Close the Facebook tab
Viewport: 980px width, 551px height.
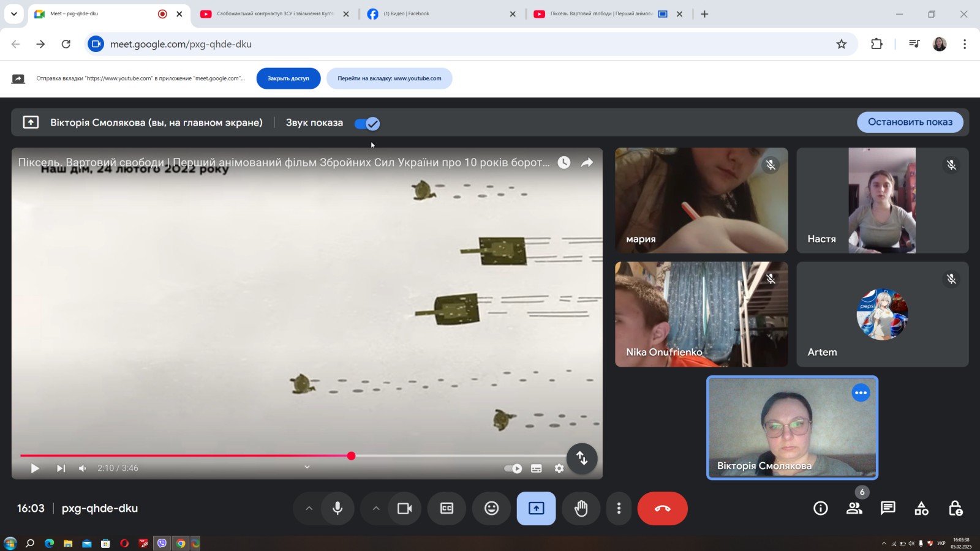click(x=513, y=13)
